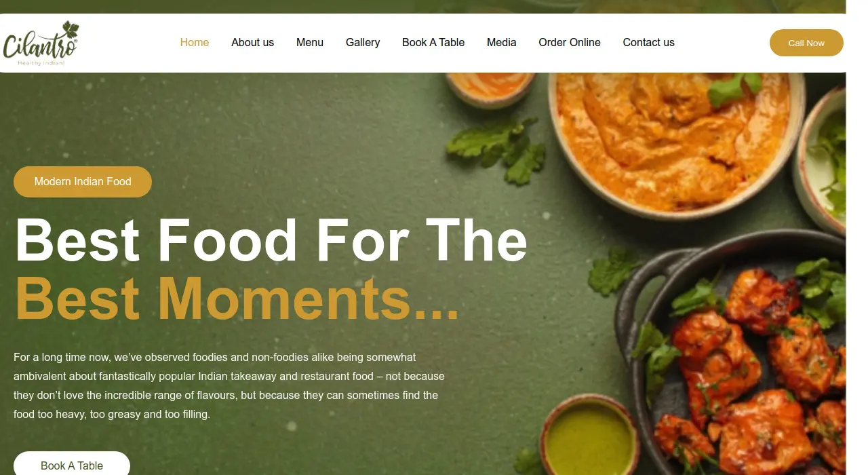This screenshot has width=868, height=475.
Task: Click the white Book A Table hero button
Action: pos(72,463)
